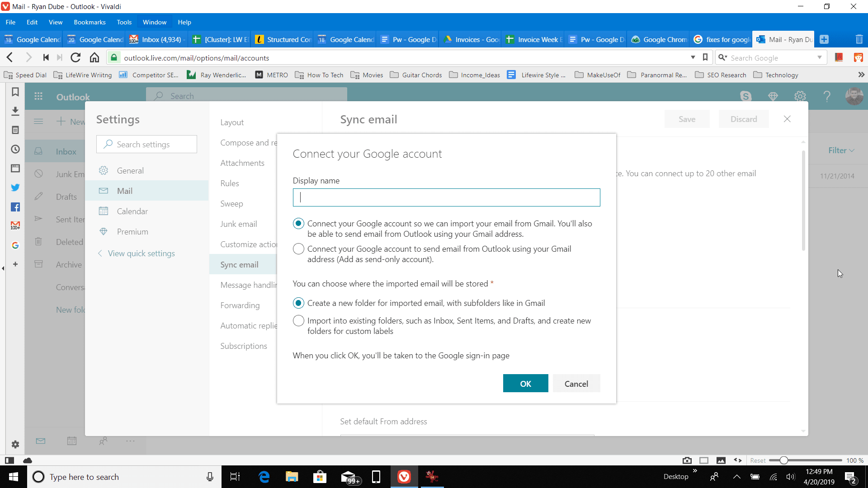Open the Tools menu
This screenshot has height=488, width=868.
[124, 22]
